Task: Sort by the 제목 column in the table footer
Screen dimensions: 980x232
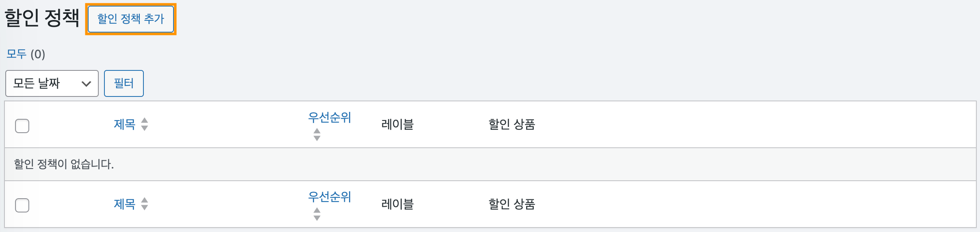Action: click(124, 204)
